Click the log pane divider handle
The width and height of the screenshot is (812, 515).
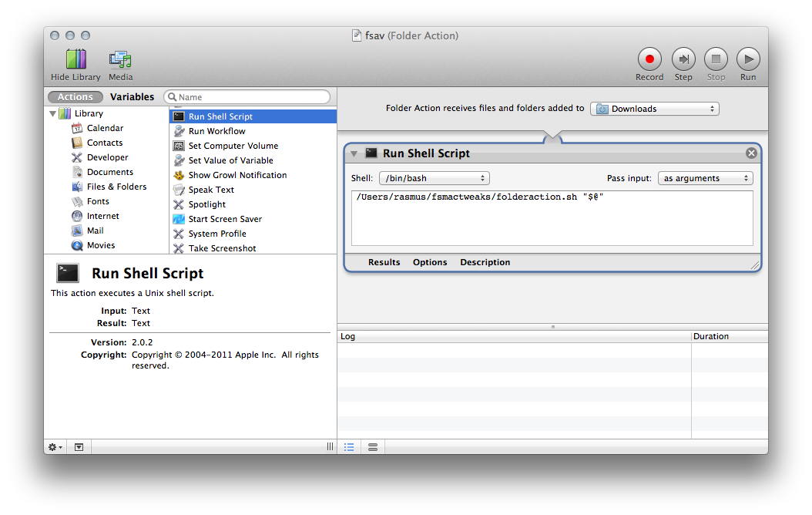pyautogui.click(x=553, y=327)
